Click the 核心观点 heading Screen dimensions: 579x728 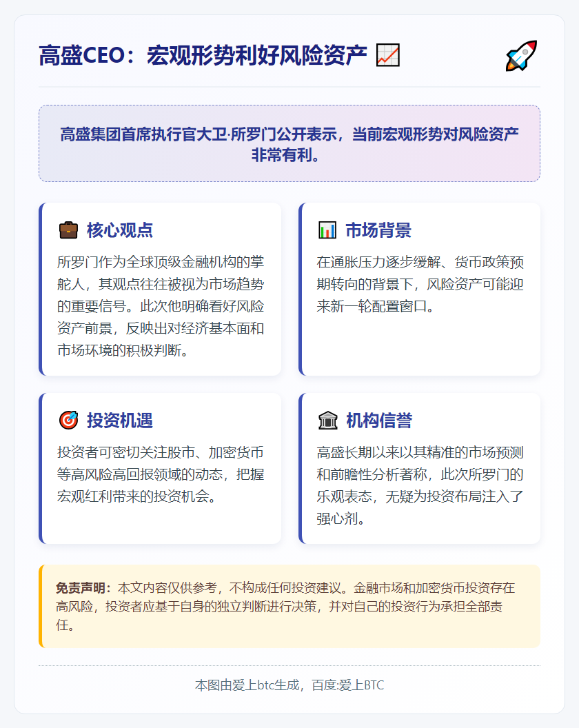click(120, 230)
